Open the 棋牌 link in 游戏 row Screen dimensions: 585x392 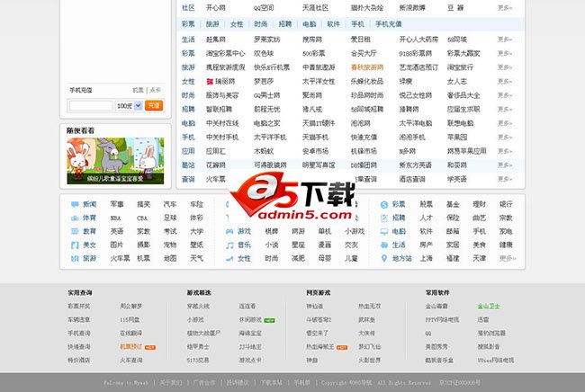271,231
